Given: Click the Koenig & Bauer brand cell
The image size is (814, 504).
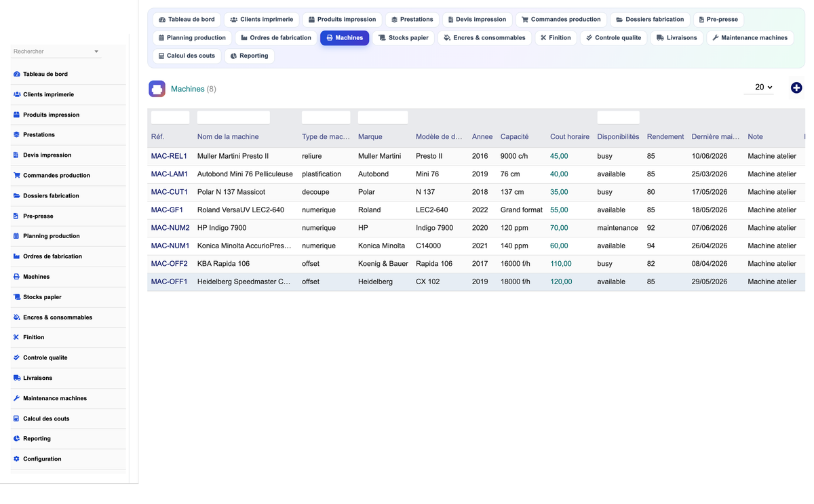Looking at the screenshot, I should [x=383, y=264].
